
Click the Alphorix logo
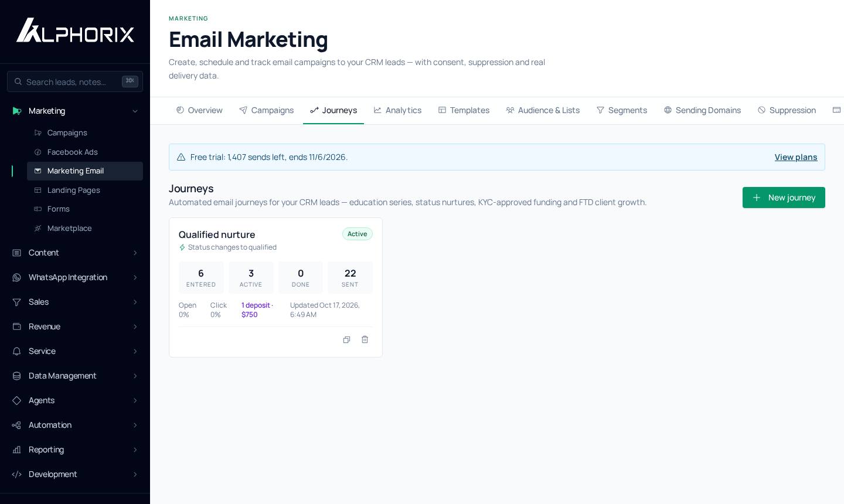coord(75,30)
